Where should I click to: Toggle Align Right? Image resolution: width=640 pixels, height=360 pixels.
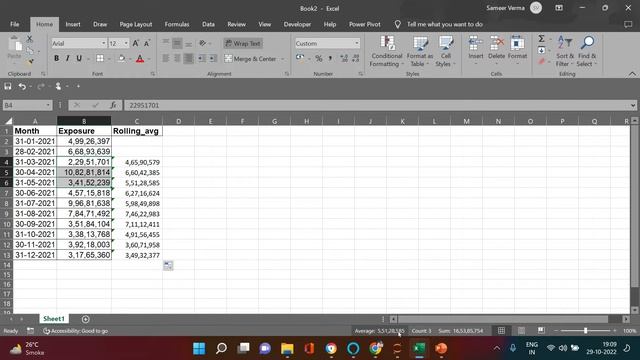188,59
